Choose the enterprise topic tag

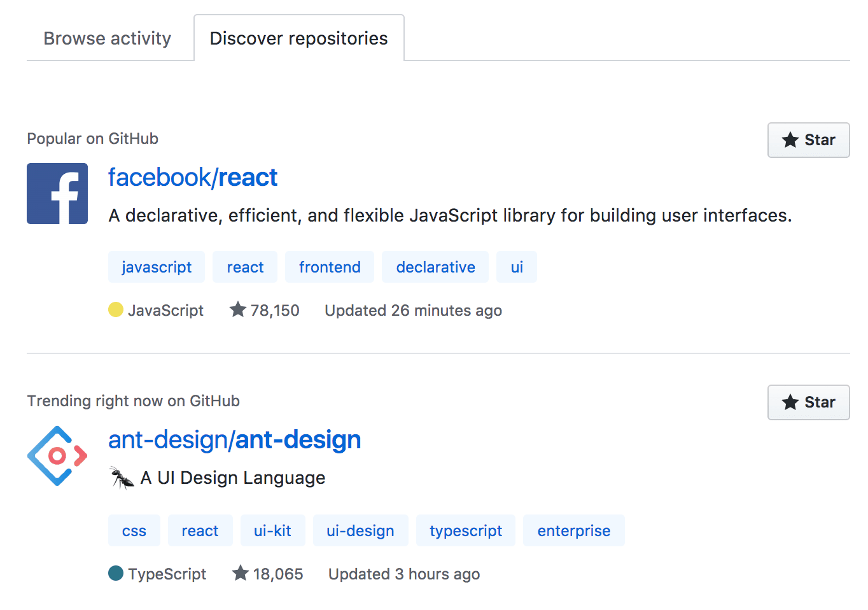[573, 531]
